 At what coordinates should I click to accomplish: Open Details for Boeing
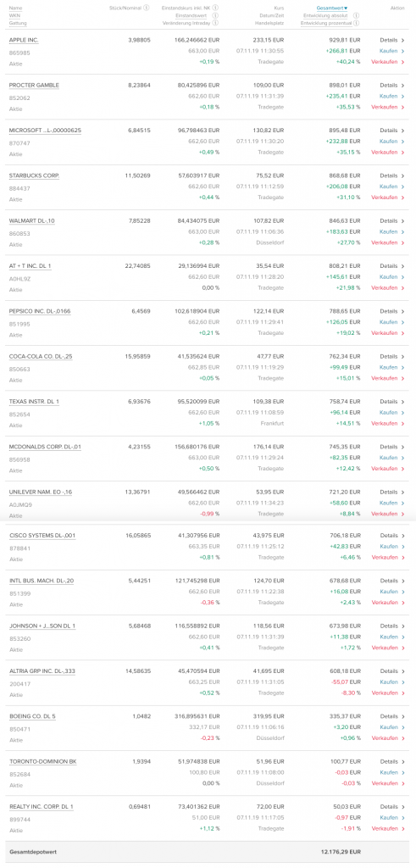[x=391, y=717]
